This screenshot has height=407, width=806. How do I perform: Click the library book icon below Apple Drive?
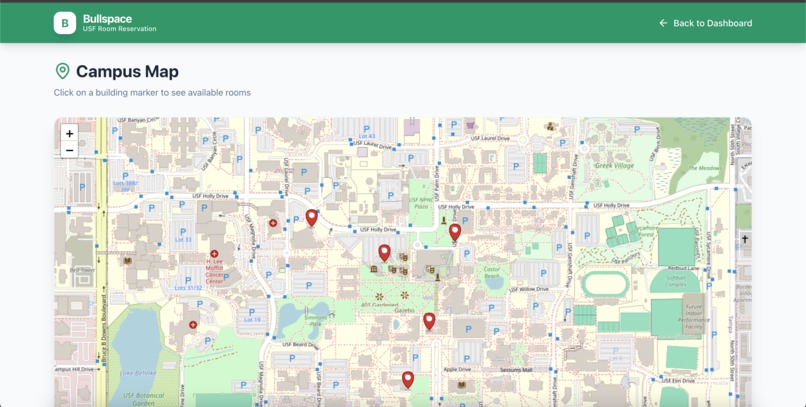coord(462,385)
